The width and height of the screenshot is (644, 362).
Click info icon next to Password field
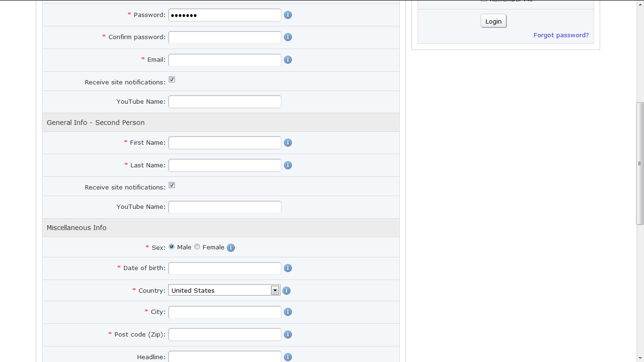(x=288, y=15)
